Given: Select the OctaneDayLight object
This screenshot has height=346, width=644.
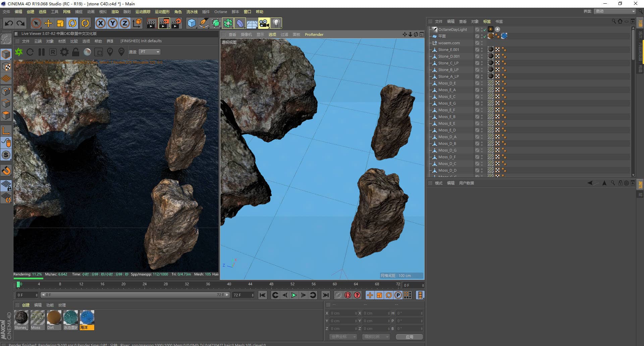Looking at the screenshot, I should click(452, 30).
